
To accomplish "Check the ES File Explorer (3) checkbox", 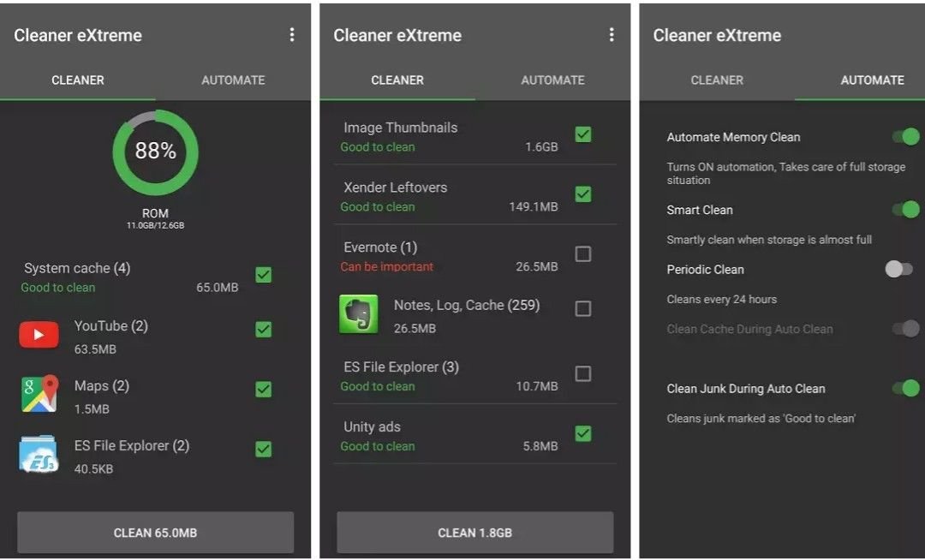I will coord(583,373).
